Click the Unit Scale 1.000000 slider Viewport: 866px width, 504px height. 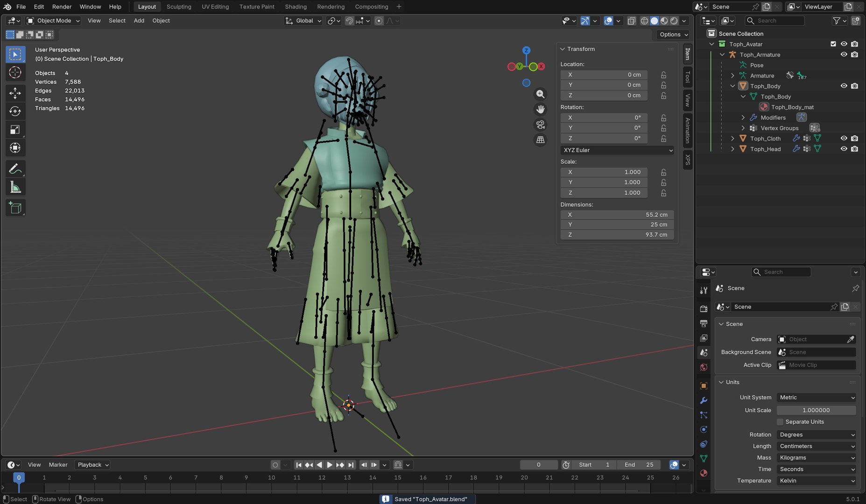click(x=817, y=410)
